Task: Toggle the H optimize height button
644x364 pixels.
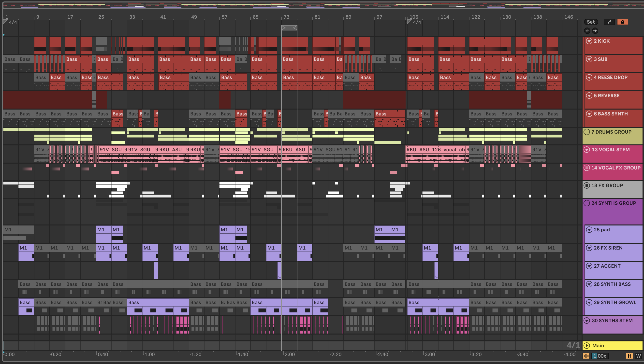Action: coord(629,356)
